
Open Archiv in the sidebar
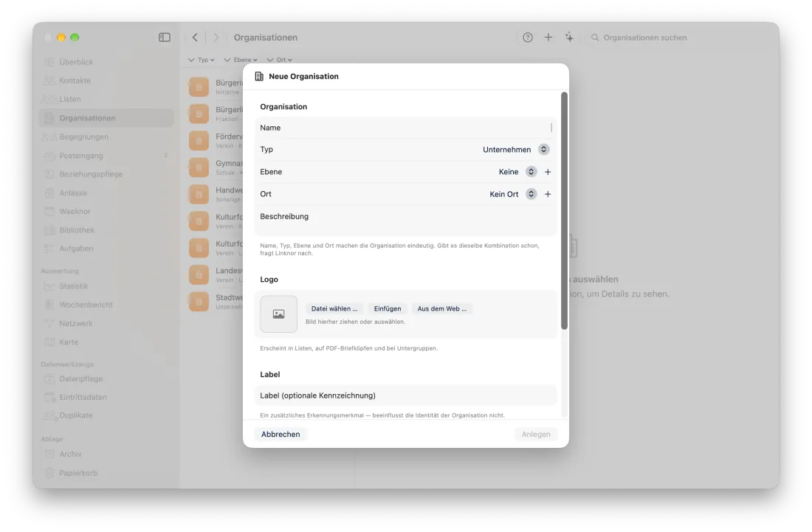(x=106, y=455)
